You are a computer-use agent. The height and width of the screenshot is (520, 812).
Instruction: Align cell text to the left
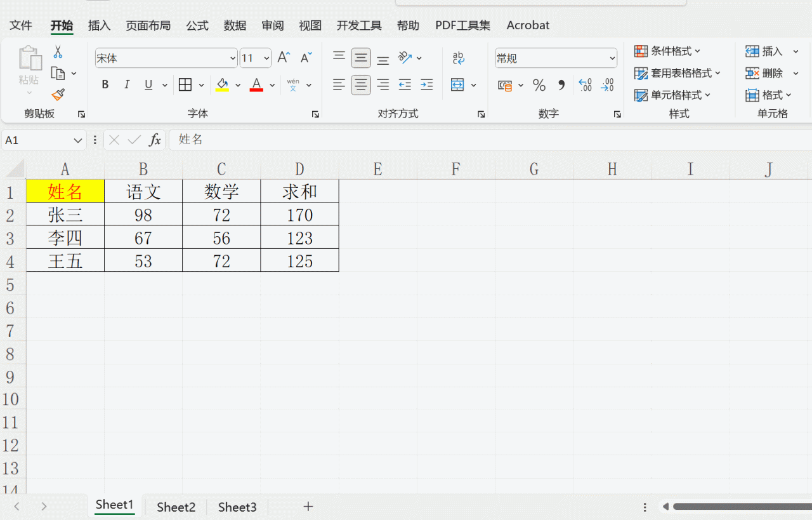point(339,84)
